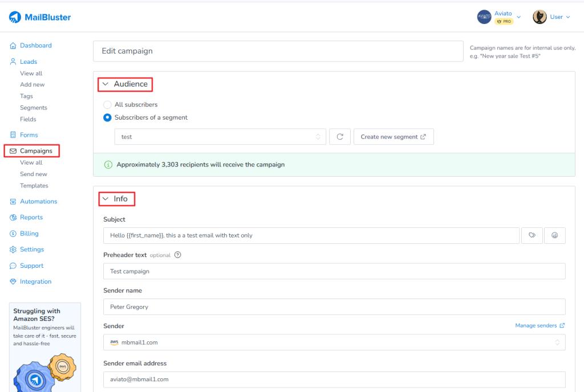Click the info icon in recipients notice
584x392 pixels.
click(108, 165)
